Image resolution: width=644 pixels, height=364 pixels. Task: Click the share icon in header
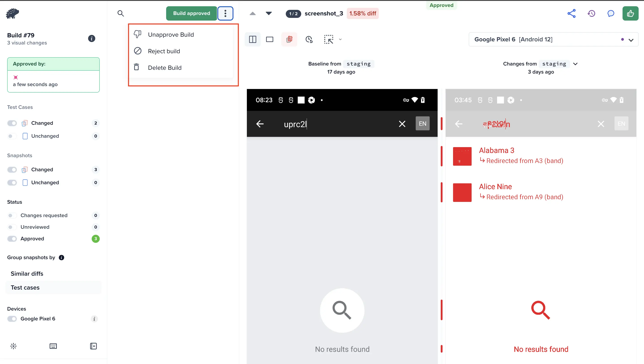(571, 13)
